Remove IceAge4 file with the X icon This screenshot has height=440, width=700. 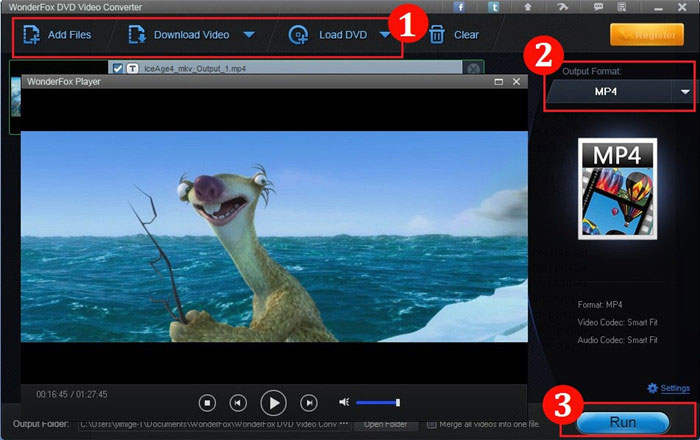tap(473, 69)
